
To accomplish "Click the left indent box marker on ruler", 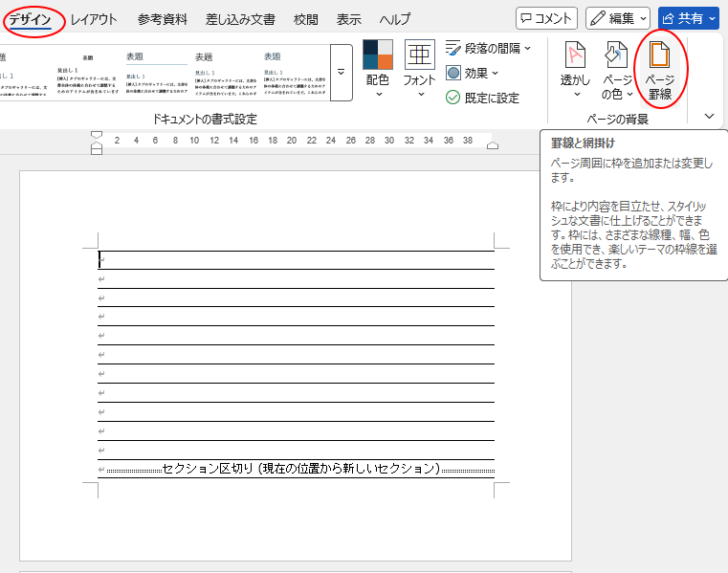I will pyautogui.click(x=97, y=151).
